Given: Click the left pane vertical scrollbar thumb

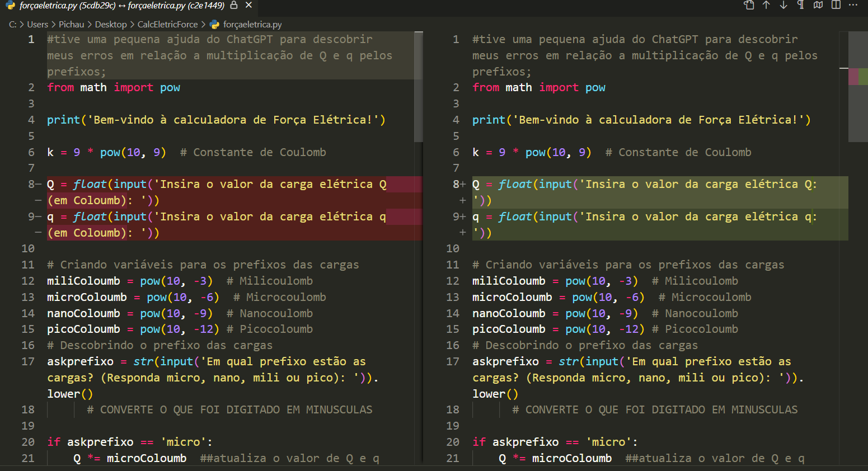Looking at the screenshot, I should click(418, 87).
